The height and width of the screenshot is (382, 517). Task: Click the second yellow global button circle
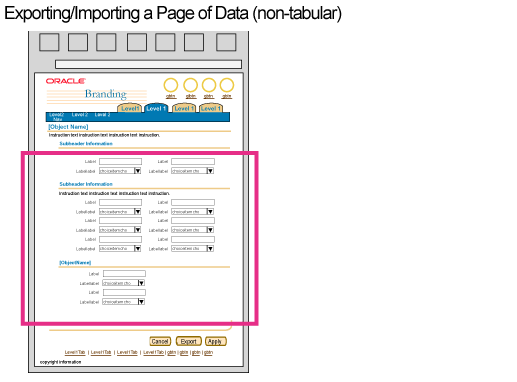(191, 85)
